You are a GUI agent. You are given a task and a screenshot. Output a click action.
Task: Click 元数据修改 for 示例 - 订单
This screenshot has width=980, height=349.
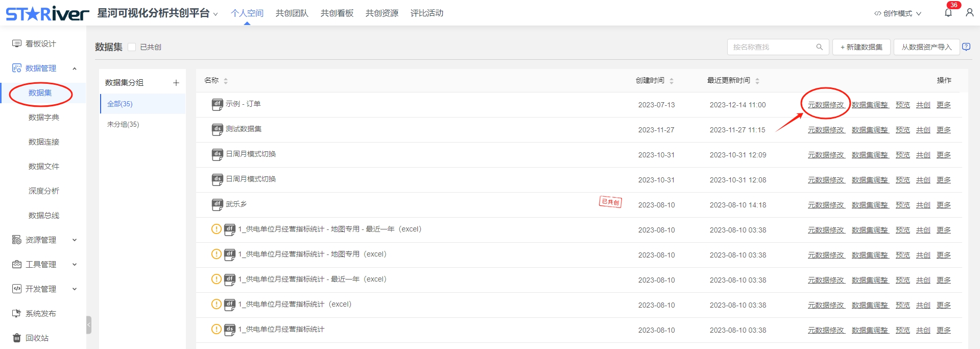[826, 105]
